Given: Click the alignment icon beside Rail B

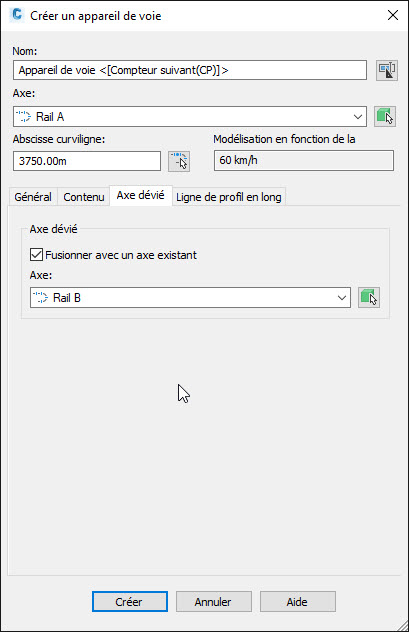Looking at the screenshot, I should click(42, 298).
